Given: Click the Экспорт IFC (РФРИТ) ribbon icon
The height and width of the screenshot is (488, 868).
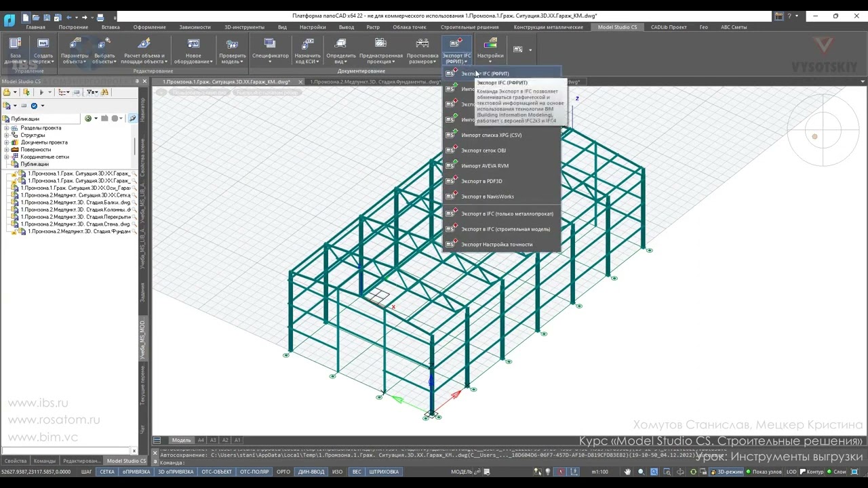Looking at the screenshot, I should tap(456, 44).
